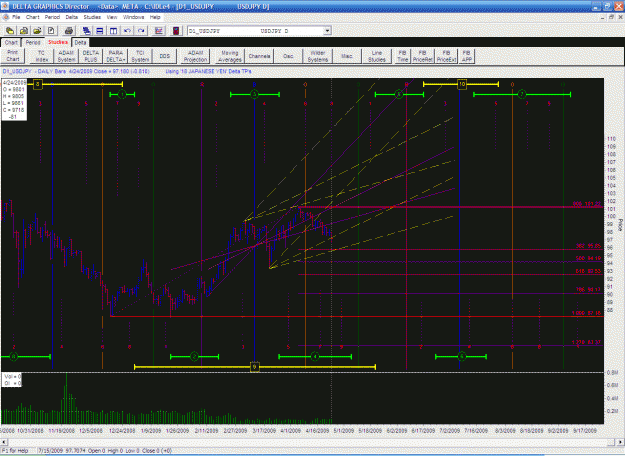Click the printer toolbar icon
The height and width of the screenshot is (456, 625).
point(69,31)
